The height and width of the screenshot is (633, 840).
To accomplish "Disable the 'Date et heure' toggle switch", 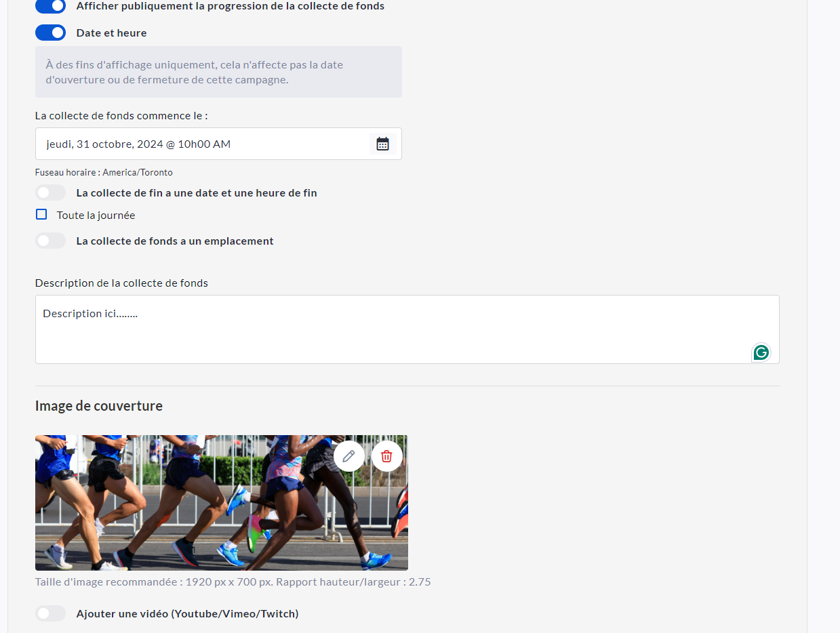I will [x=51, y=33].
